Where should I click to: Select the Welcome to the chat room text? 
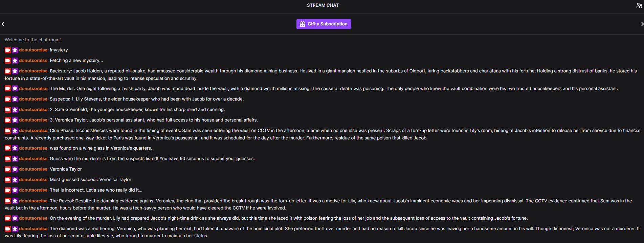(x=32, y=40)
